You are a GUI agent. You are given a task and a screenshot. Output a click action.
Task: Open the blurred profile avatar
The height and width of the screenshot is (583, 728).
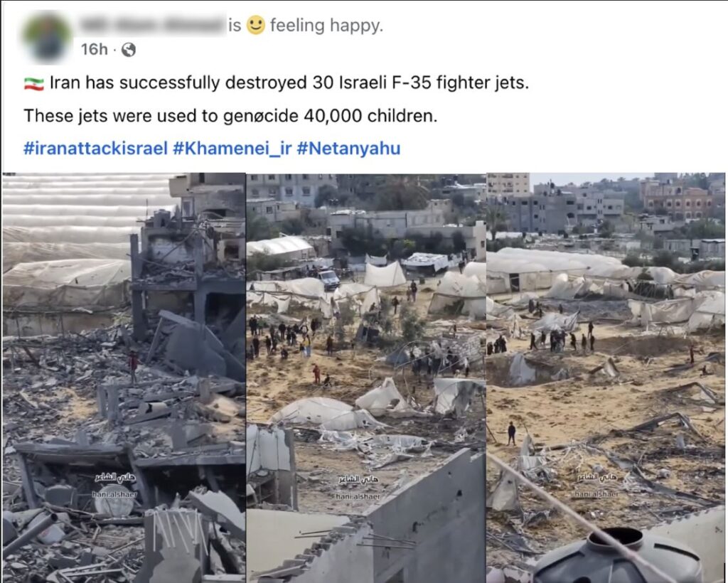coord(47,37)
